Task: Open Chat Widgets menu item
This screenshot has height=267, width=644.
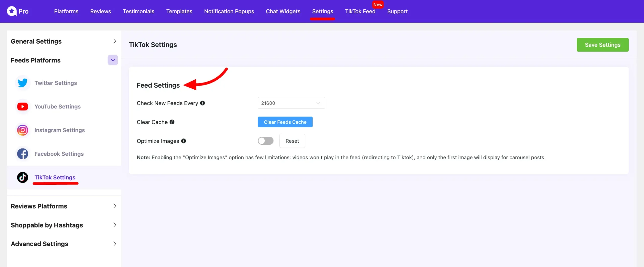Action: click(x=283, y=11)
